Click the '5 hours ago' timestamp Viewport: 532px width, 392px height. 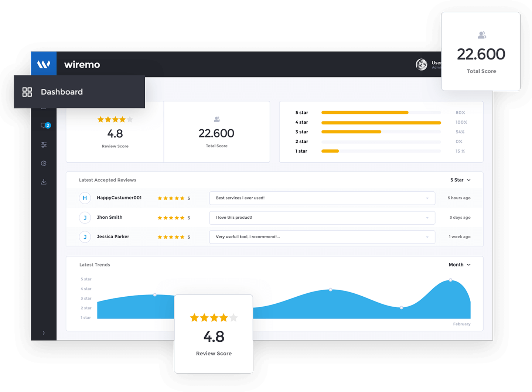[459, 198]
